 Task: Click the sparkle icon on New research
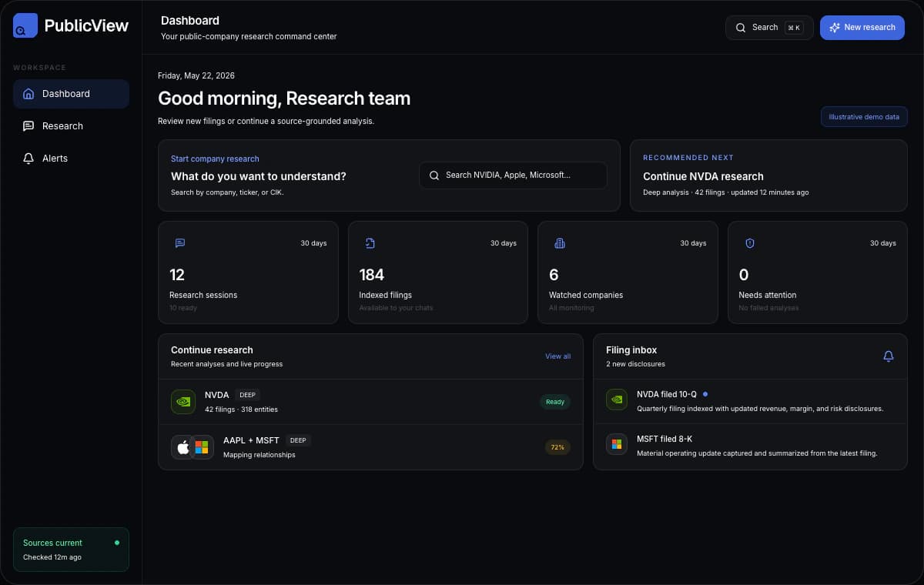pyautogui.click(x=835, y=28)
